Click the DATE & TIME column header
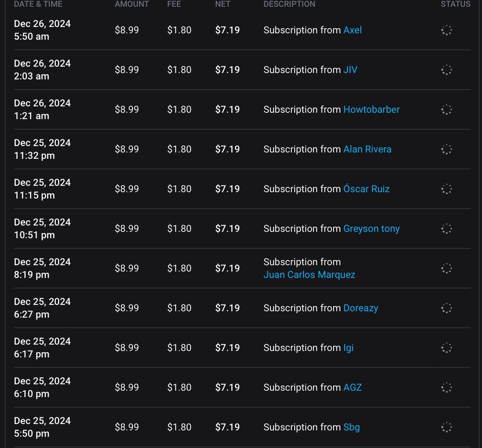The image size is (482, 448). (38, 4)
